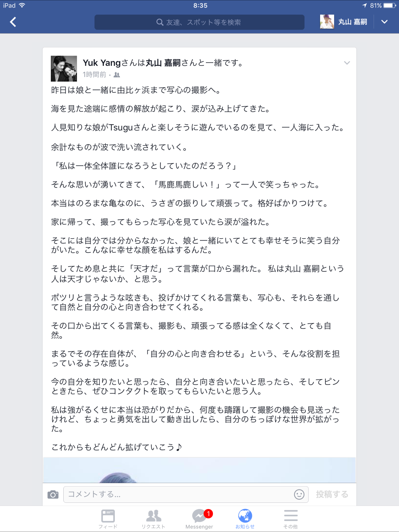Expand the post options chevron
399x532 pixels.
(x=347, y=63)
